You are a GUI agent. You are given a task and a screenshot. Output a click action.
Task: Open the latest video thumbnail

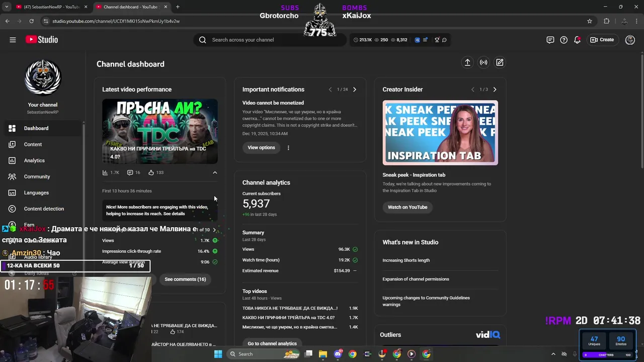[x=160, y=131]
